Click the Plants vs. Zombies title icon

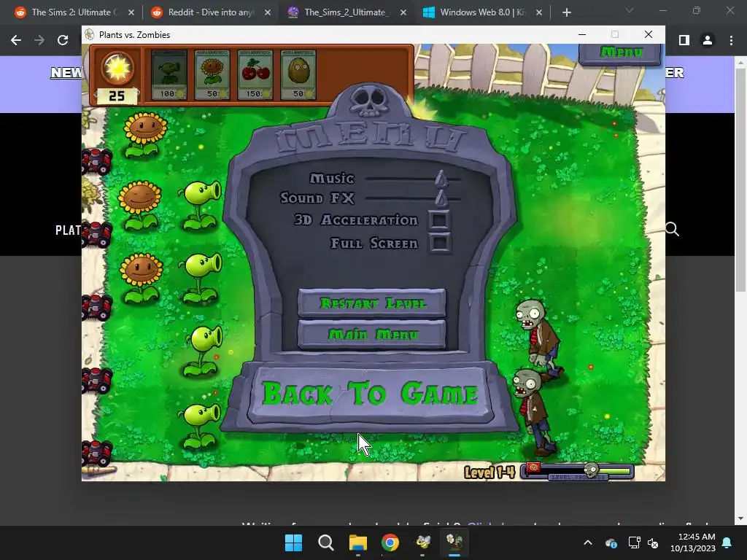pos(89,34)
